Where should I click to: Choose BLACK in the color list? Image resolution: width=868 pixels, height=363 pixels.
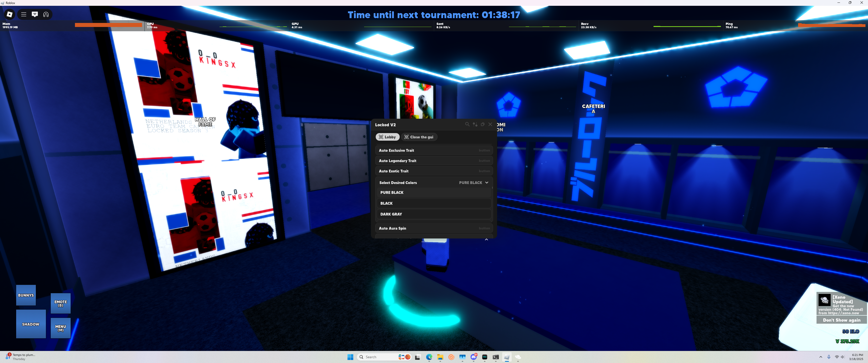coord(434,203)
